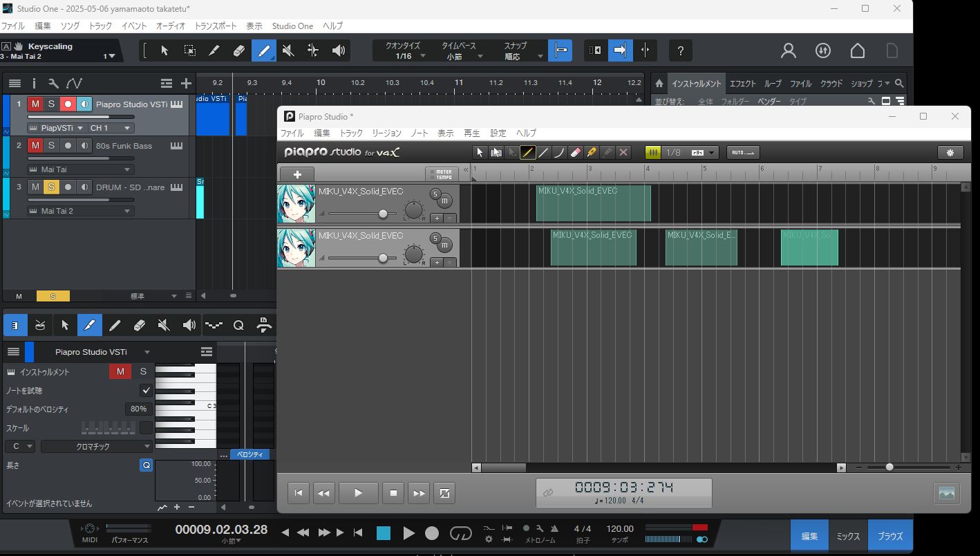Open track inspector info icon

[x=34, y=84]
